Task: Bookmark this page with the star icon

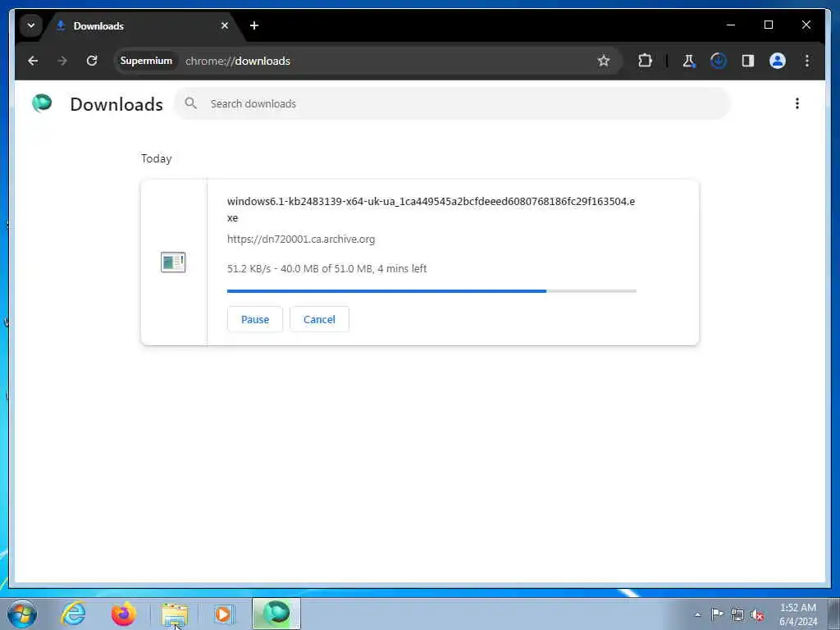Action: tap(604, 61)
